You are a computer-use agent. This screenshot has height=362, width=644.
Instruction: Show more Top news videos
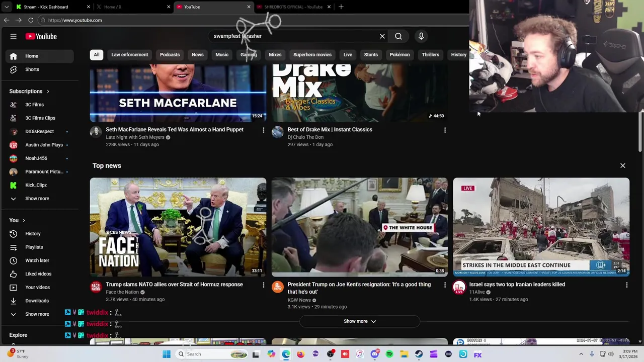pos(360,321)
